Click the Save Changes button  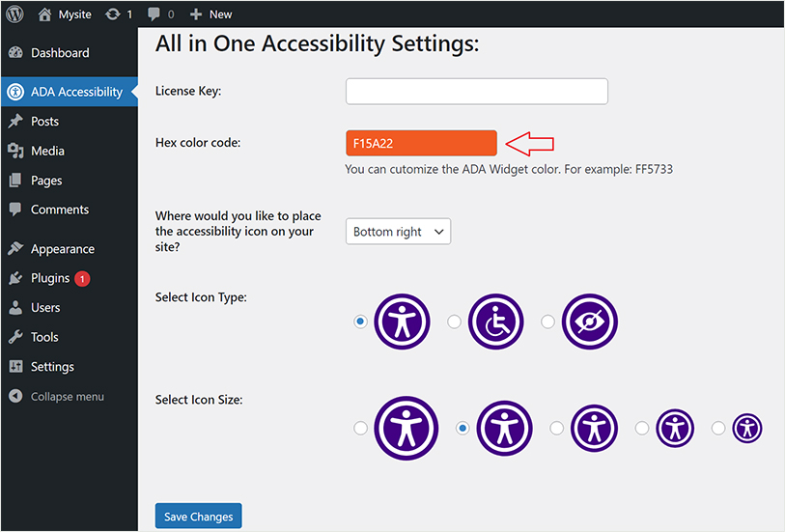point(198,516)
